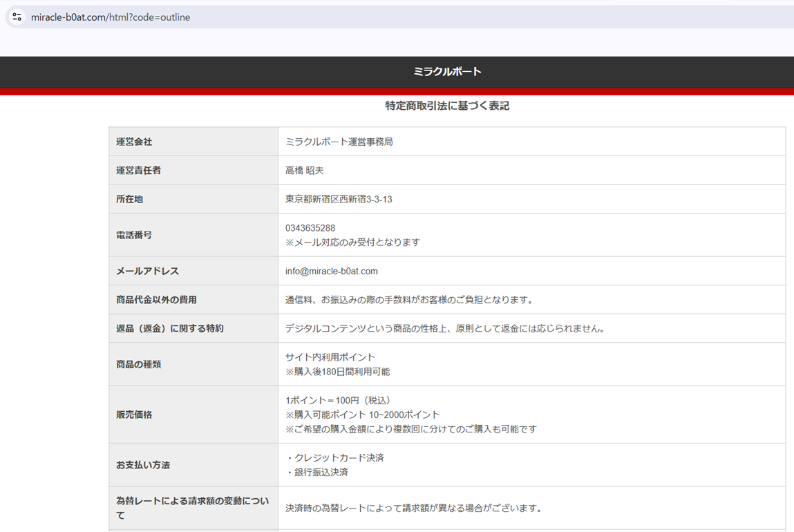The height and width of the screenshot is (532, 794).
Task: Click the ミラクルボート header title
Action: pos(447,72)
